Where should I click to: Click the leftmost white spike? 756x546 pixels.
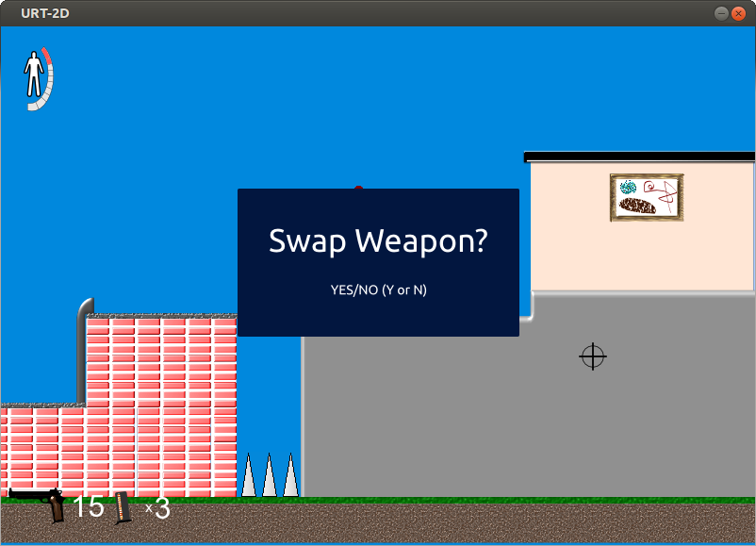(x=248, y=474)
